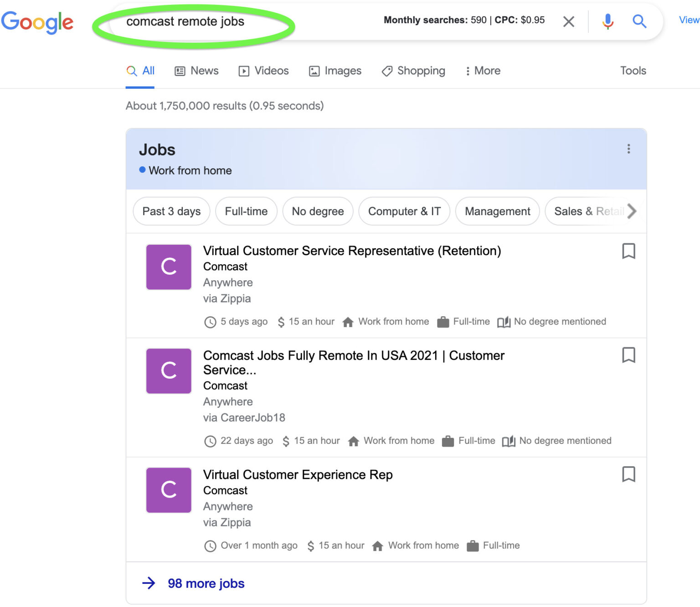Save the Comcast Jobs Fully Remote listing
700x607 pixels.
(x=629, y=355)
